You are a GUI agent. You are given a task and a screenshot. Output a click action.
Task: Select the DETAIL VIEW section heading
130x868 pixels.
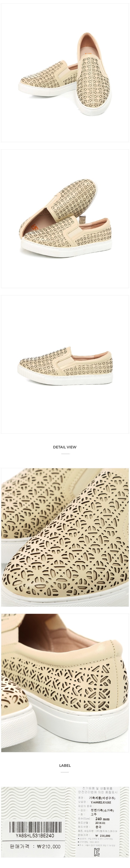(65, 447)
